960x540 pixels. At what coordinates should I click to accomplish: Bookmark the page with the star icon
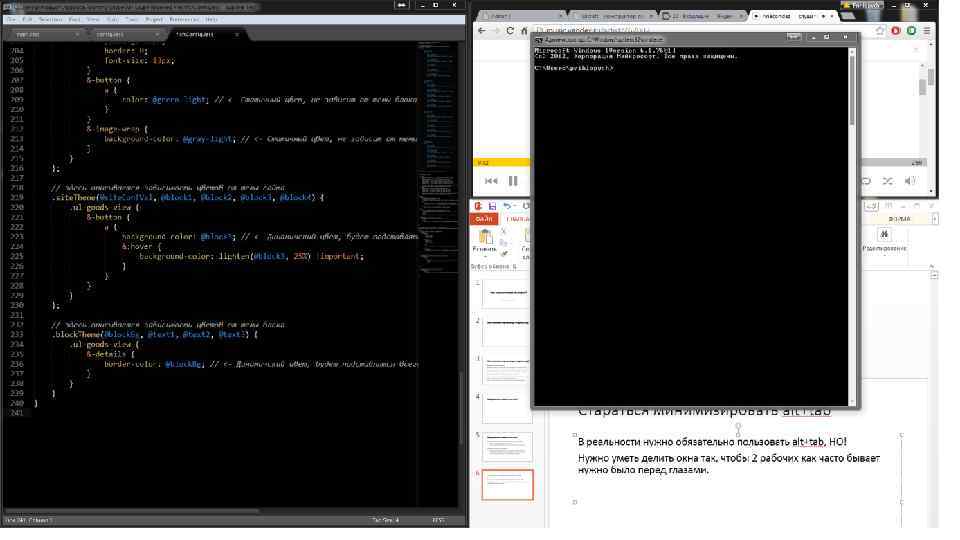click(x=880, y=30)
